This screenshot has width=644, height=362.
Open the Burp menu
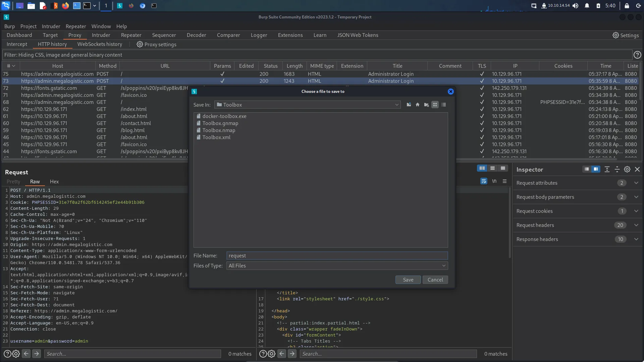click(9, 26)
